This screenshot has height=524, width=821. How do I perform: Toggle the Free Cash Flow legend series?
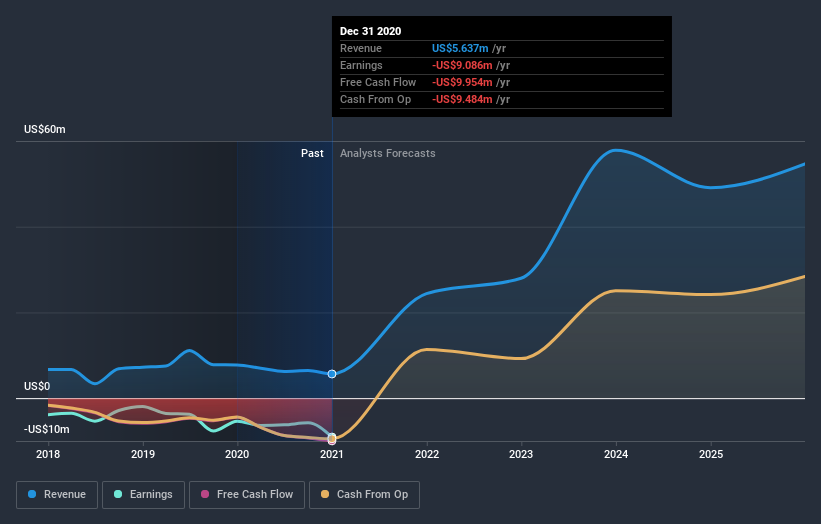247,495
